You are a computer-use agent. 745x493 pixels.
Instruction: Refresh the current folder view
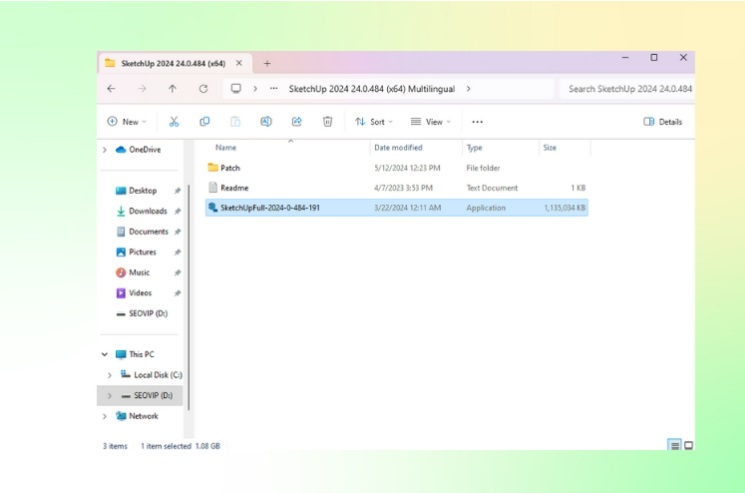(x=203, y=89)
